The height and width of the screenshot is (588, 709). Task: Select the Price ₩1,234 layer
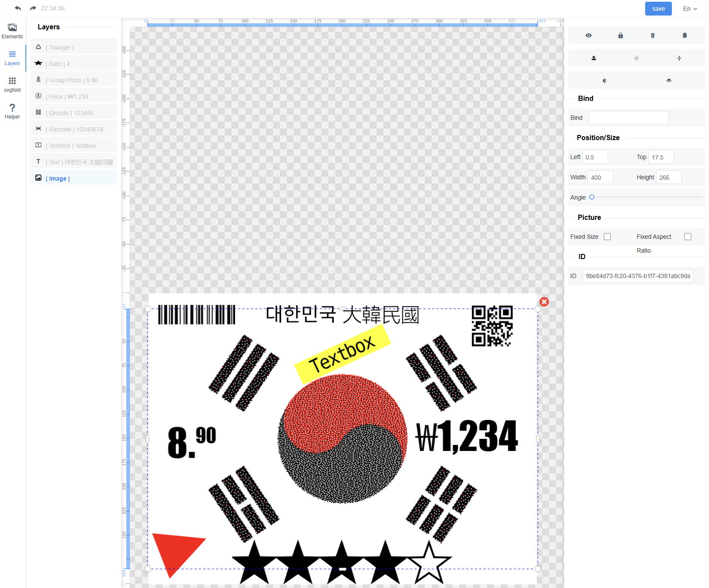(x=74, y=96)
